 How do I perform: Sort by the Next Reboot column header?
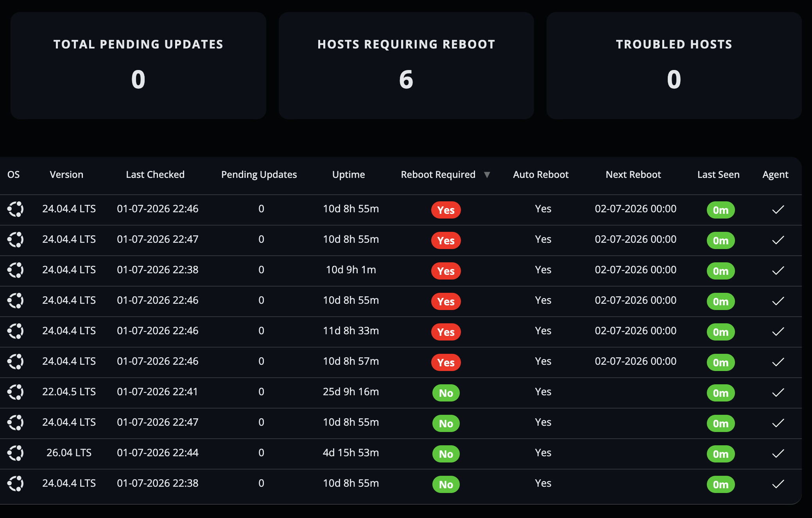pyautogui.click(x=633, y=174)
